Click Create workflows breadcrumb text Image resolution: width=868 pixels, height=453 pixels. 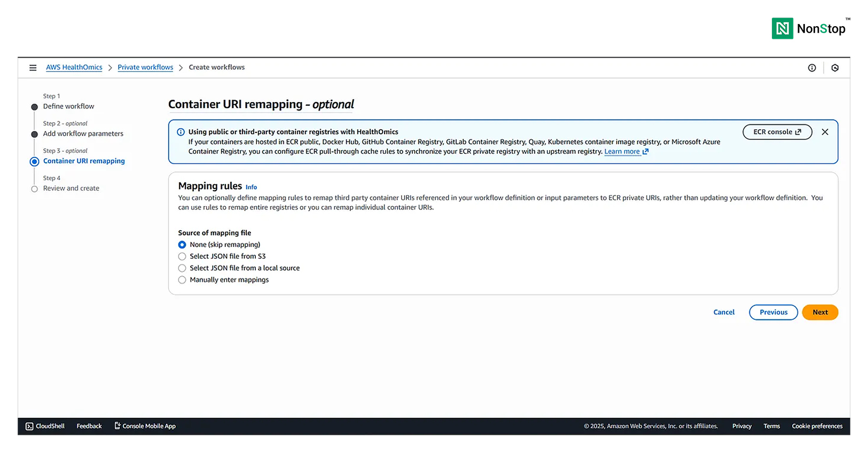pos(216,67)
